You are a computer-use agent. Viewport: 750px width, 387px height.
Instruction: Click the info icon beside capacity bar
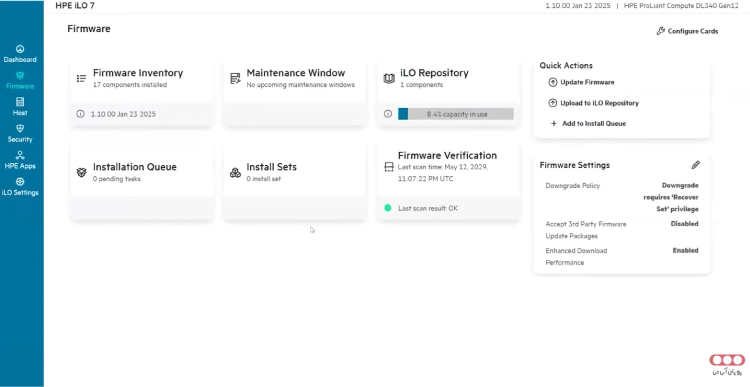tap(388, 114)
